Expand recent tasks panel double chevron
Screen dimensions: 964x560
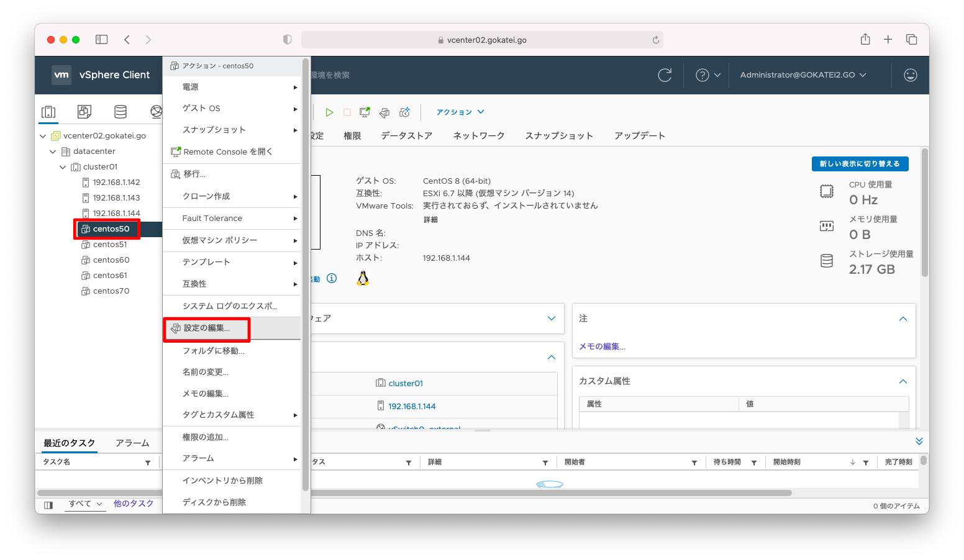[x=919, y=441]
